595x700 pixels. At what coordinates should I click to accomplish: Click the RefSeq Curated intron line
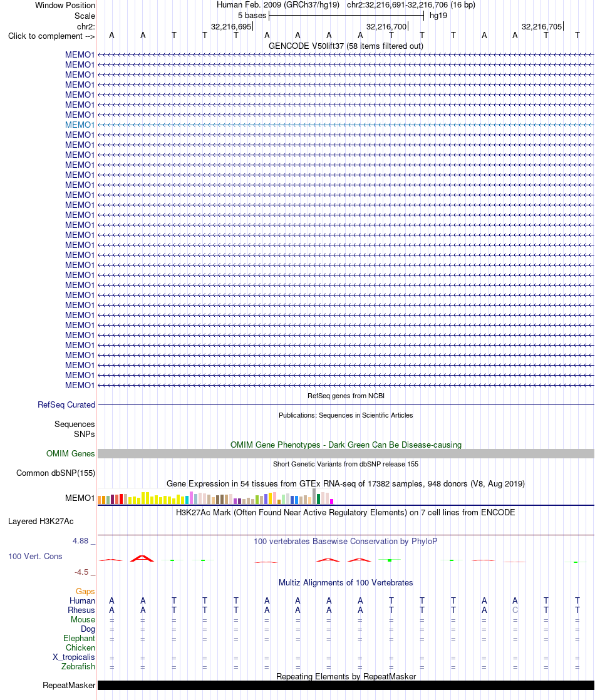click(x=346, y=405)
